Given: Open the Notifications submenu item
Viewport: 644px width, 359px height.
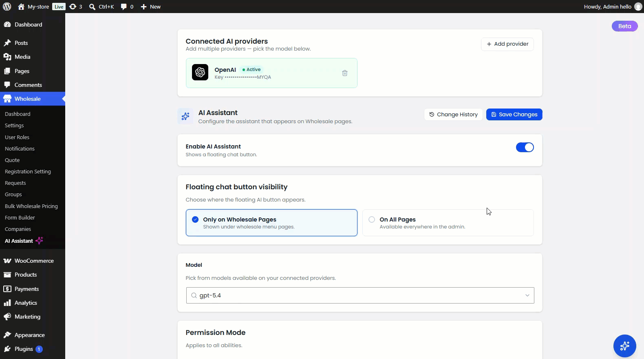Looking at the screenshot, I should tap(20, 148).
